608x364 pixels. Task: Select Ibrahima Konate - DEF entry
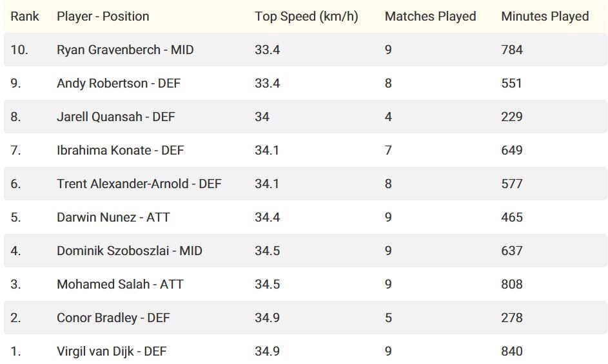(120, 150)
